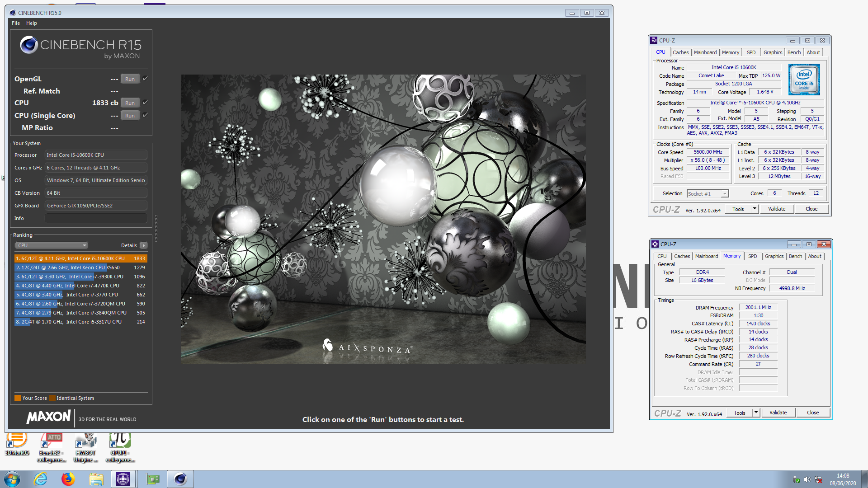
Task: Click Close button in bottom CPU-Z window
Action: (813, 413)
